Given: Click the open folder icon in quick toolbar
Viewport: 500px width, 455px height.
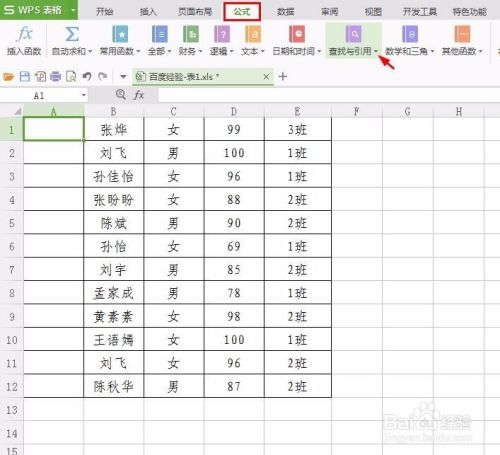Looking at the screenshot, I should pos(8,77).
